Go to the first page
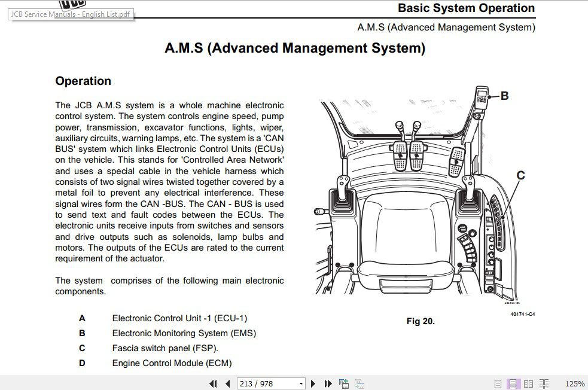The image size is (588, 390). (x=213, y=383)
